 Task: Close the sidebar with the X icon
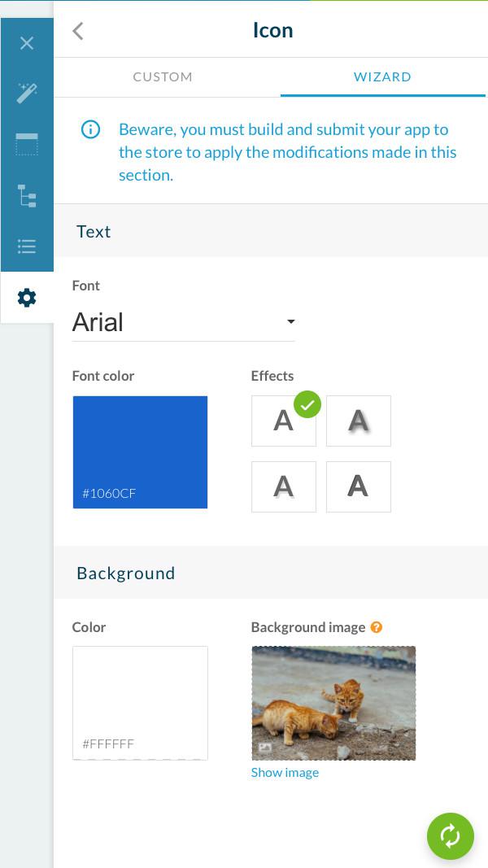(x=27, y=43)
